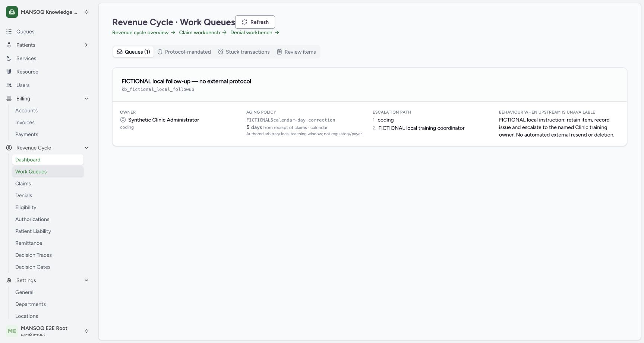Click the Billing icon in sidebar

tap(9, 99)
